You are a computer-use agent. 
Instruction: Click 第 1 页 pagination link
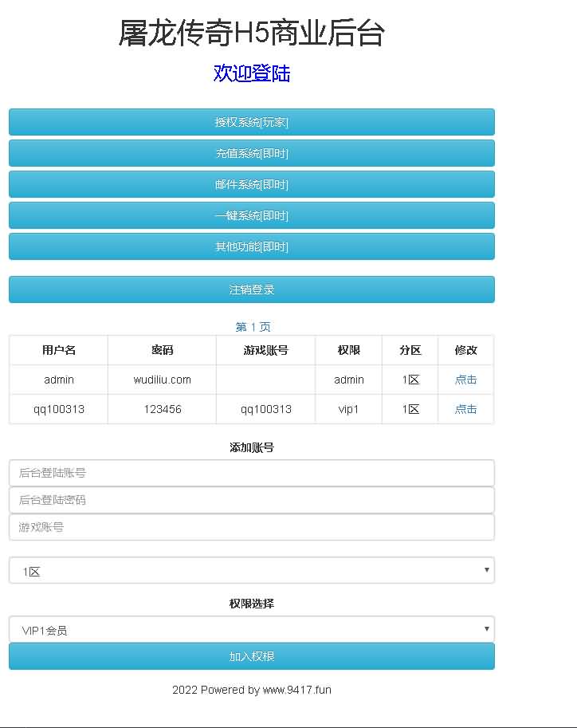pos(253,327)
